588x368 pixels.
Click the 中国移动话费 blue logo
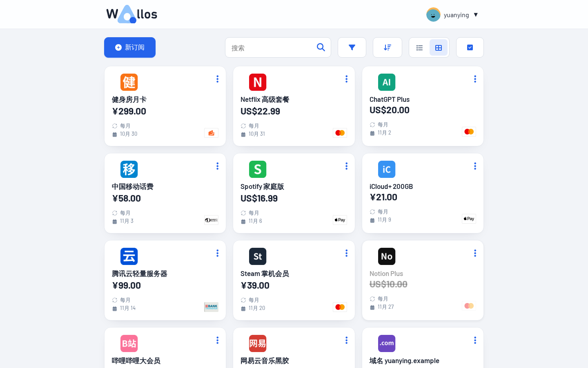click(129, 169)
